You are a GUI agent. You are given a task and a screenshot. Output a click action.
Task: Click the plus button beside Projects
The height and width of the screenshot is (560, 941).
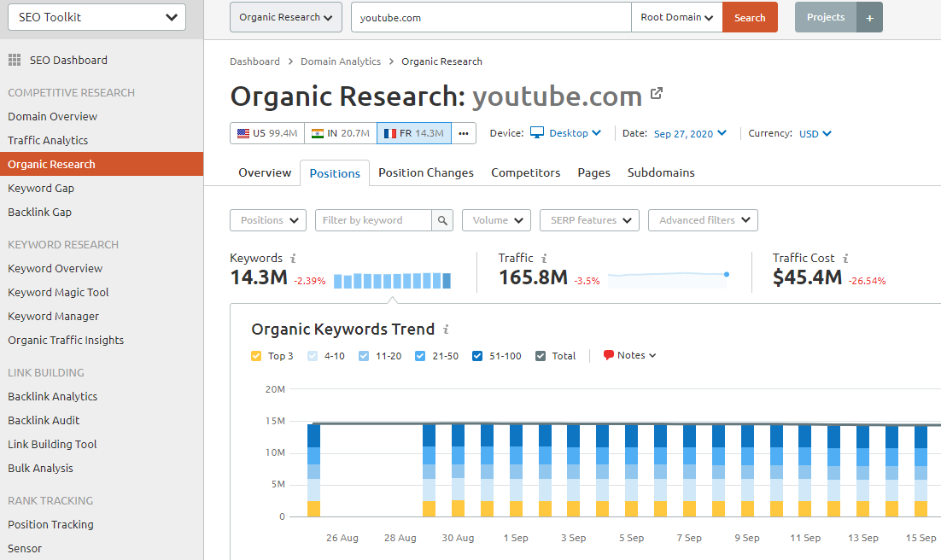coord(869,17)
